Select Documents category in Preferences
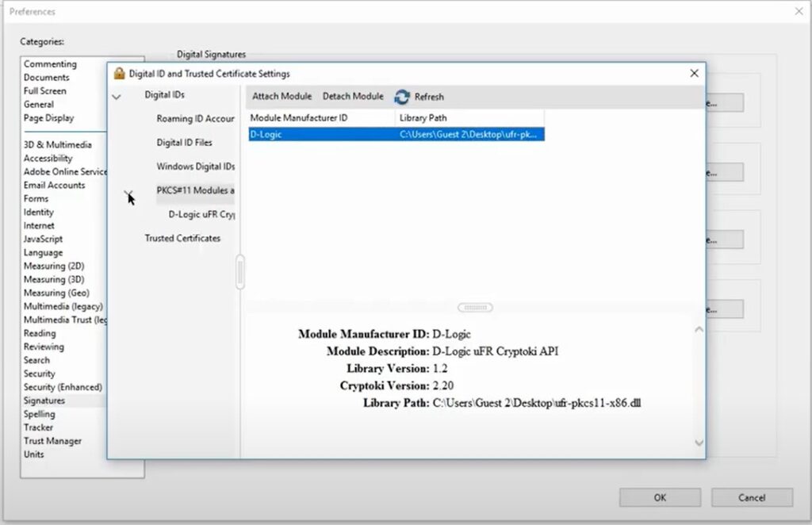Screen dimensions: 812x525 pos(47,78)
